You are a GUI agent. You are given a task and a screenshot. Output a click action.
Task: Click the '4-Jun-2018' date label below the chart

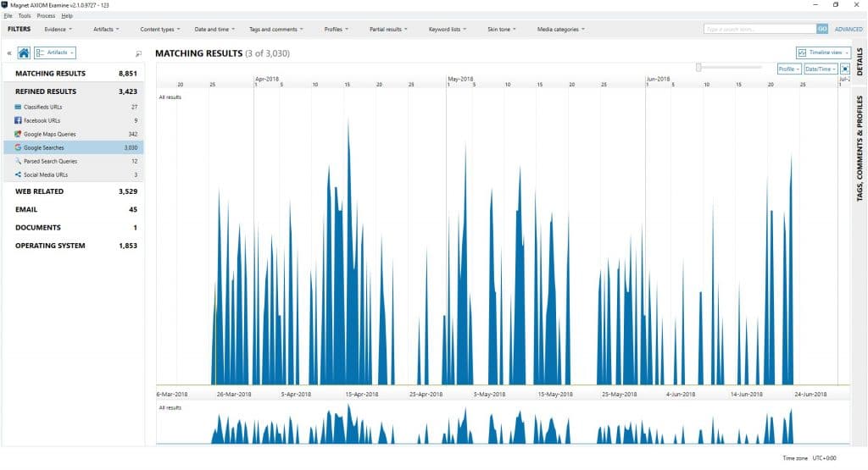click(x=681, y=395)
